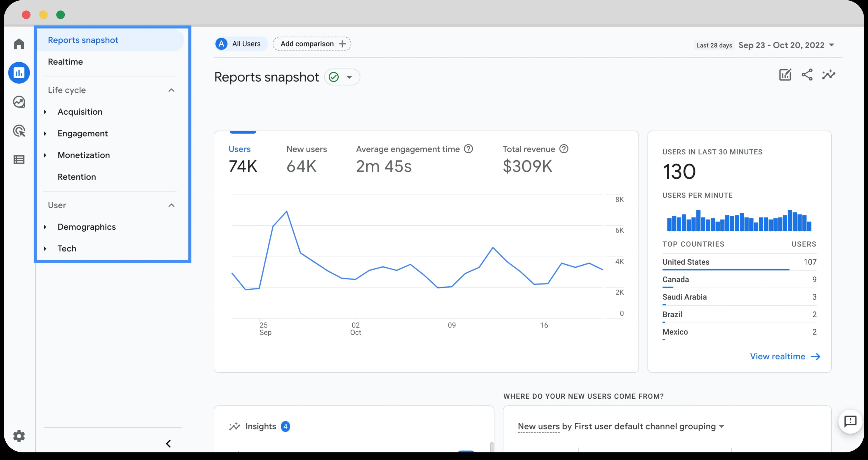
Task: Collapse the Life cycle section
Action: 172,90
